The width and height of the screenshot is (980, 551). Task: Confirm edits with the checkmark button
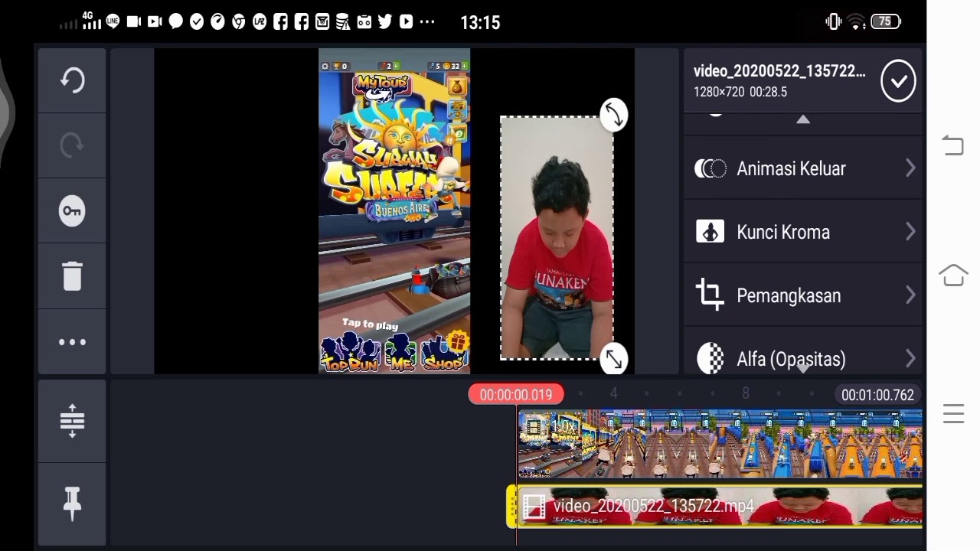pyautogui.click(x=898, y=81)
